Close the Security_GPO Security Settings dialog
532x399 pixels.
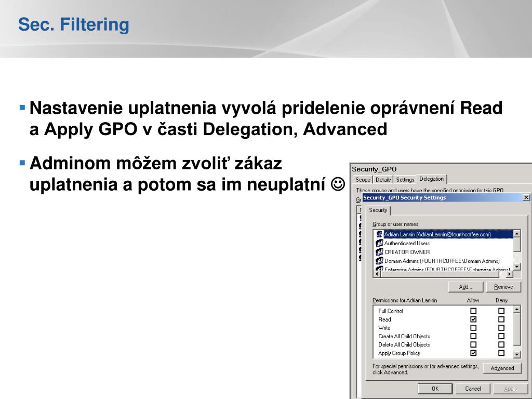[526, 197]
